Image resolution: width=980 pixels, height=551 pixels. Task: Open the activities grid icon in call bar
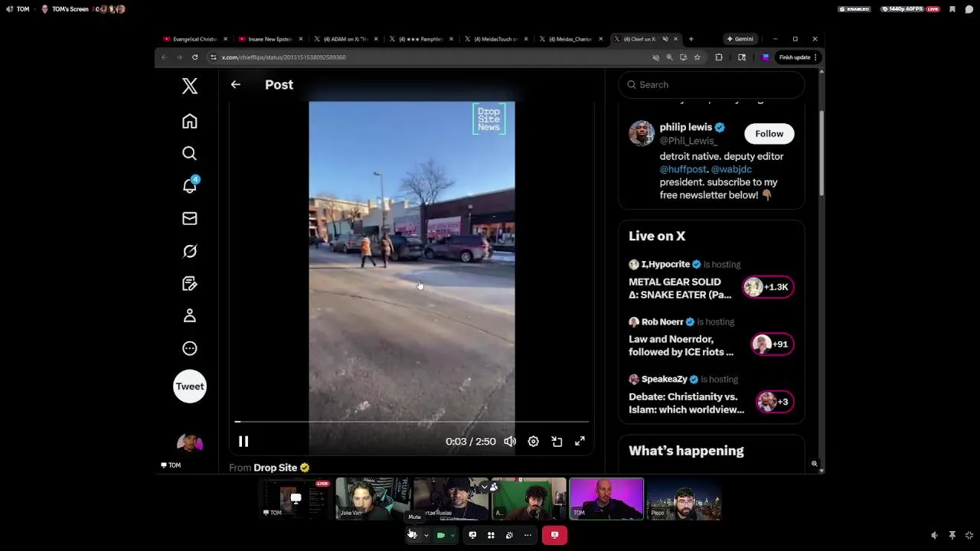tap(491, 535)
